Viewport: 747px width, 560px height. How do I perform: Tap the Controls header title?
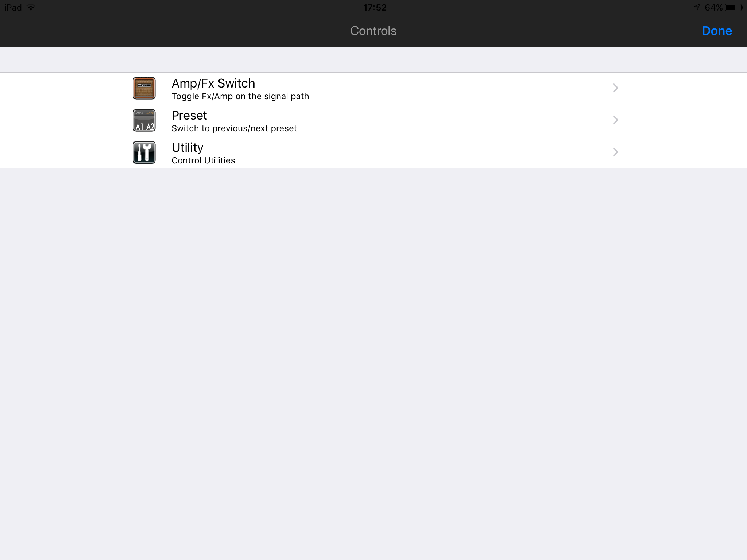pyautogui.click(x=373, y=31)
